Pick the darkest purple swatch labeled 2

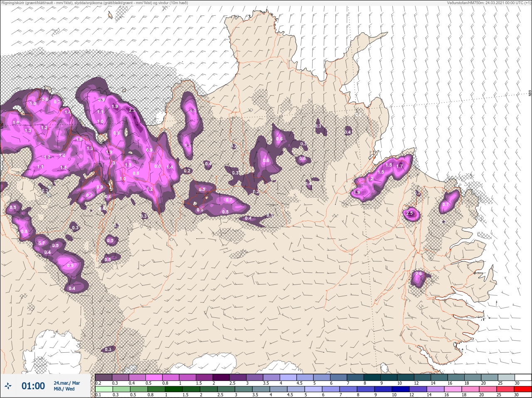click(221, 377)
